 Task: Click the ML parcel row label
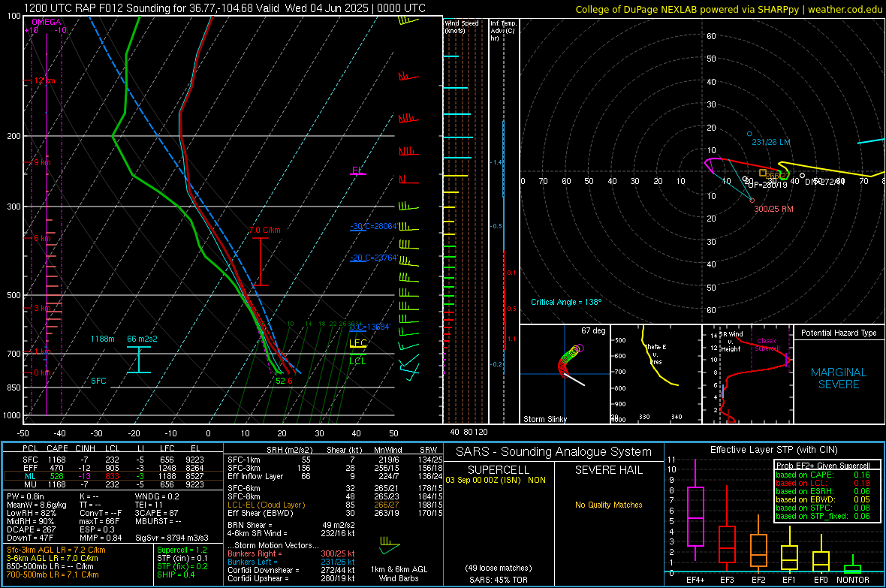click(x=30, y=476)
